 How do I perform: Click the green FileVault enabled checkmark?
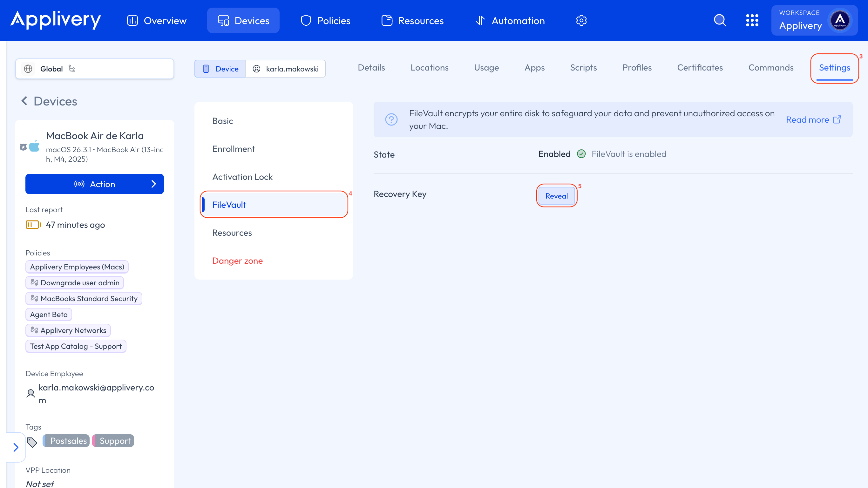coord(581,154)
